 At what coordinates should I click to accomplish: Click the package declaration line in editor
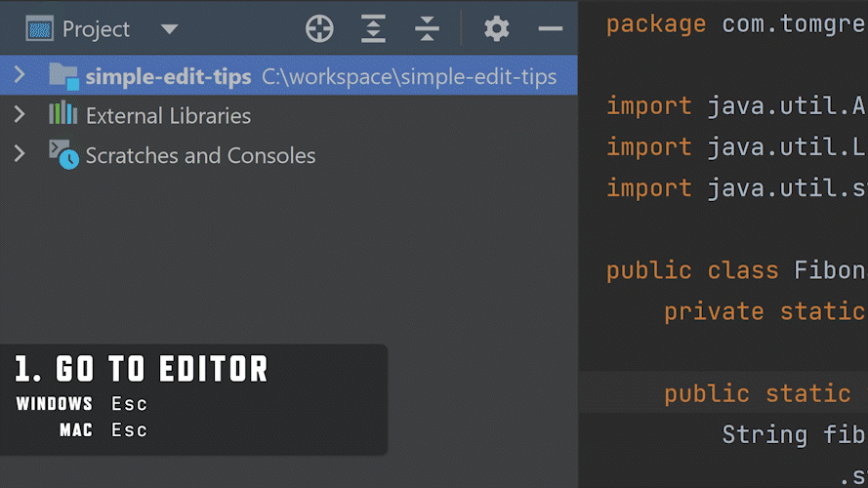pos(732,23)
